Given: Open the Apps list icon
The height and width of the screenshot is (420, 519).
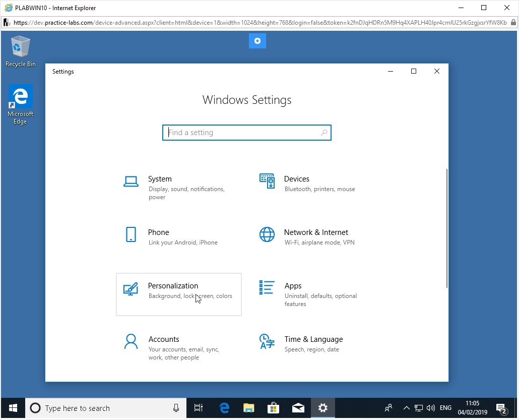Looking at the screenshot, I should tap(267, 287).
